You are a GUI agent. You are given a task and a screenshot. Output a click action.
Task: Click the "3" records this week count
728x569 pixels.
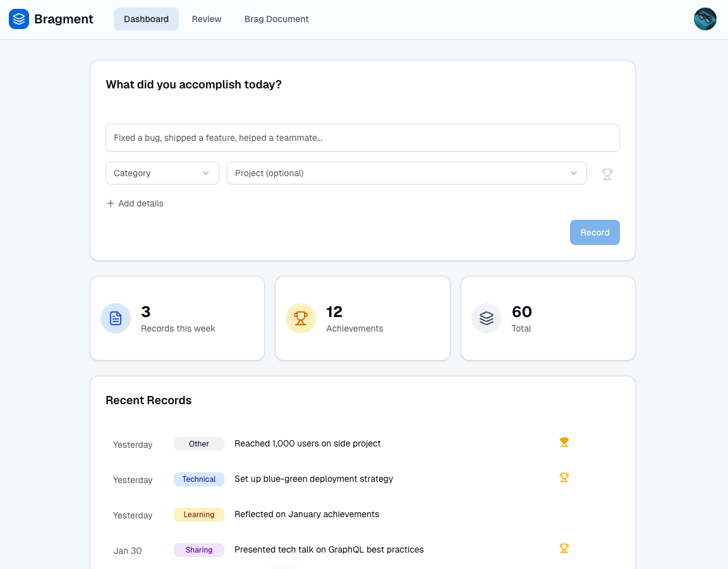pyautogui.click(x=146, y=312)
